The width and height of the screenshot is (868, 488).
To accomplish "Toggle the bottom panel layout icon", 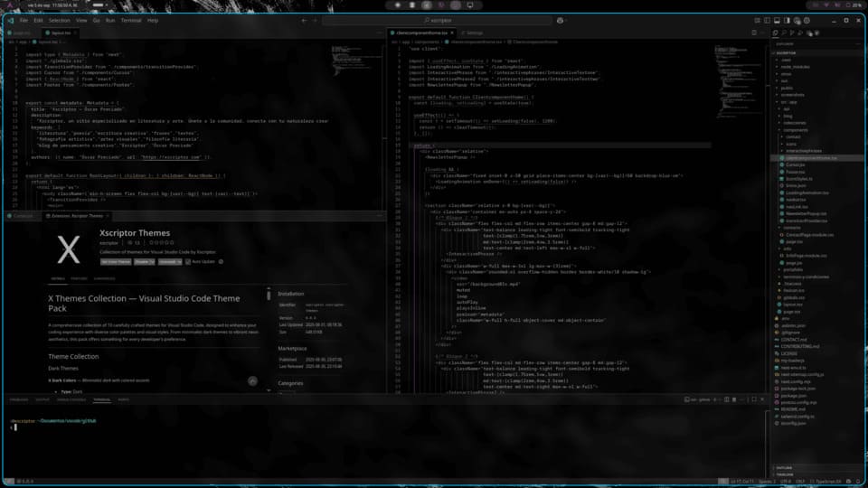I will tap(777, 21).
